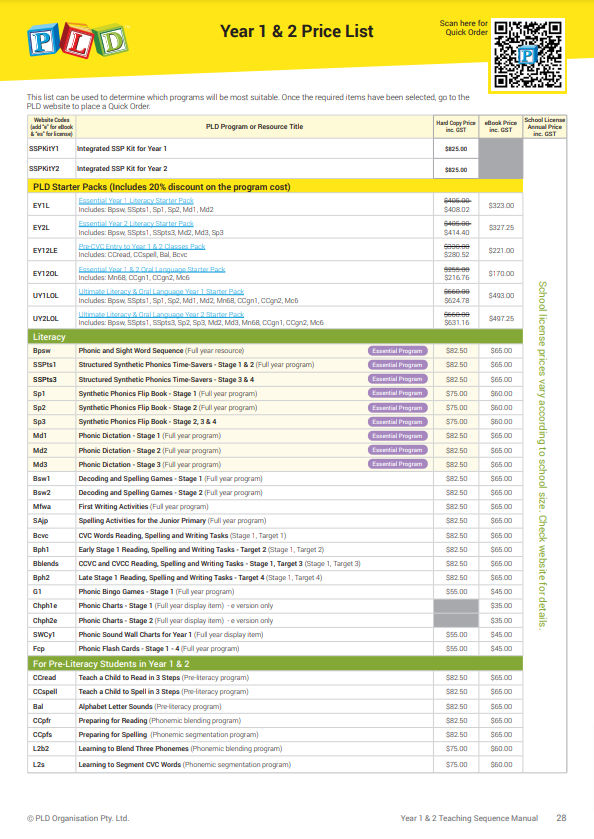Click 'Phonic Bingo Games - Stage 1' title
This screenshot has height=839, width=594.
[x=126, y=592]
